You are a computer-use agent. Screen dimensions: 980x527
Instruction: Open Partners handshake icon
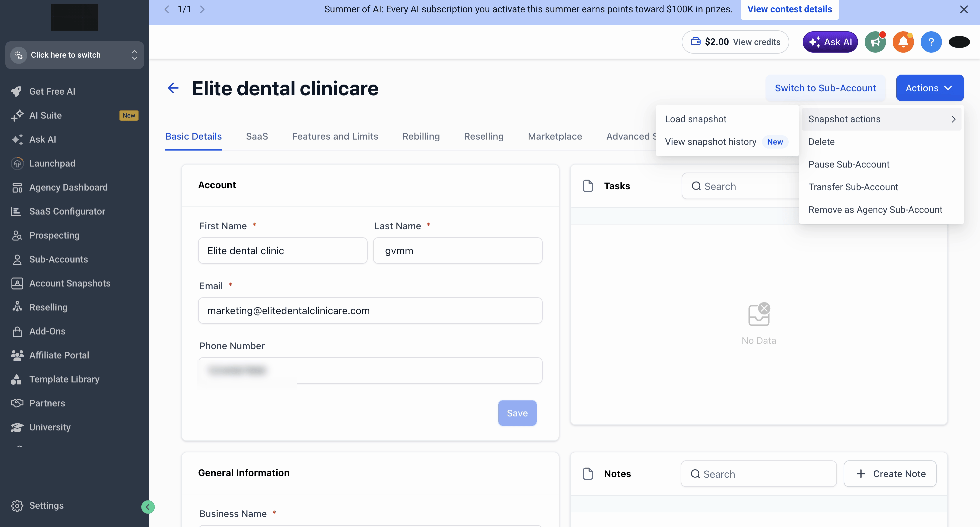tap(17, 403)
